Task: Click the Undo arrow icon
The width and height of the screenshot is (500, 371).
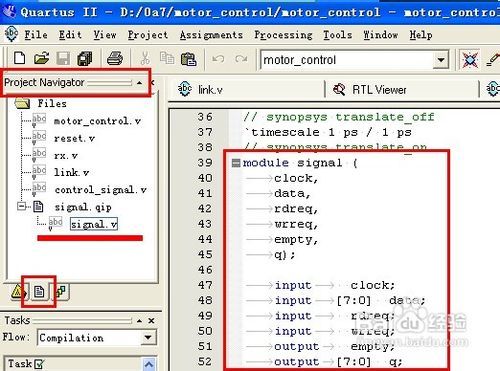Action: (x=218, y=59)
